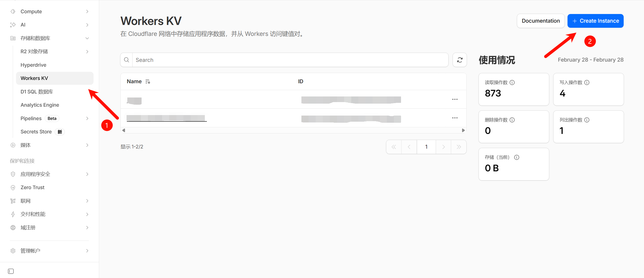Click info icon next to 读取操作数
Viewport: 644px width, 278px height.
tap(512, 82)
